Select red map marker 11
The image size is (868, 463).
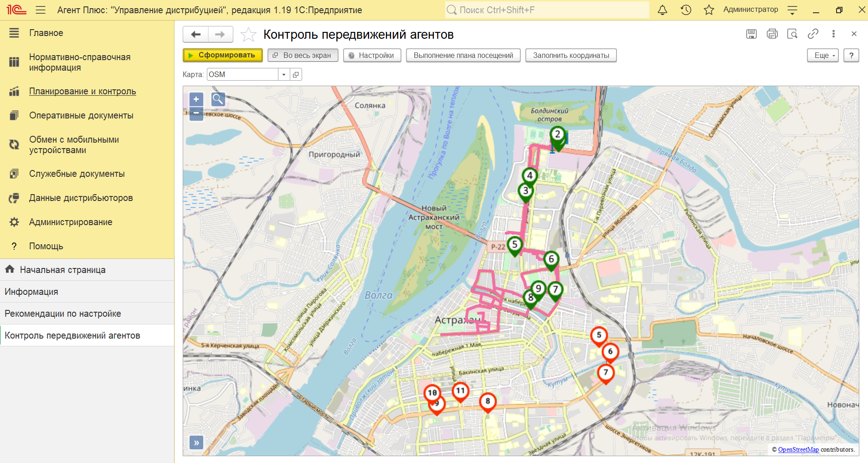[x=461, y=391]
